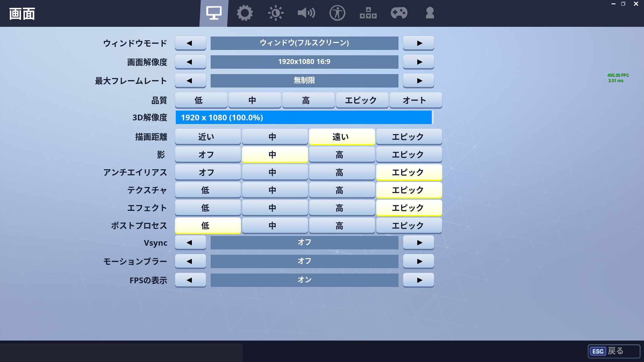Select the monitor display settings tab
The image size is (644, 362).
tap(214, 13)
